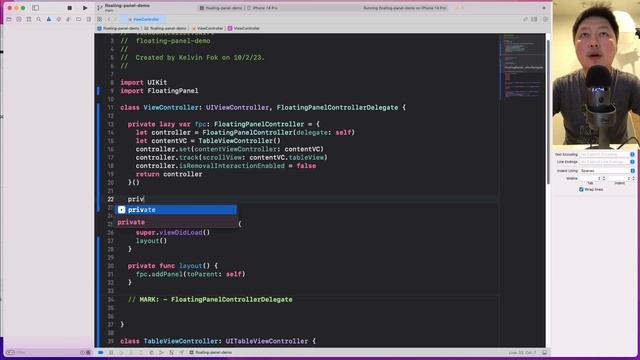Click floating-panel-demo group folder in jump bar

click(x=165, y=28)
